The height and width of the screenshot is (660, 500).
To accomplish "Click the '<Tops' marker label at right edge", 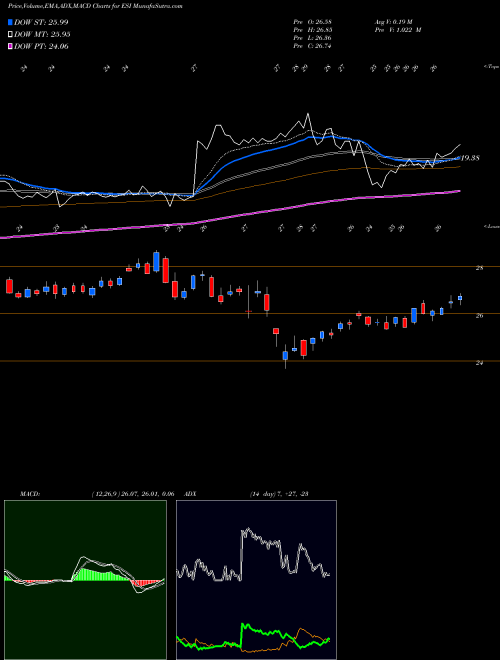I will [492, 67].
